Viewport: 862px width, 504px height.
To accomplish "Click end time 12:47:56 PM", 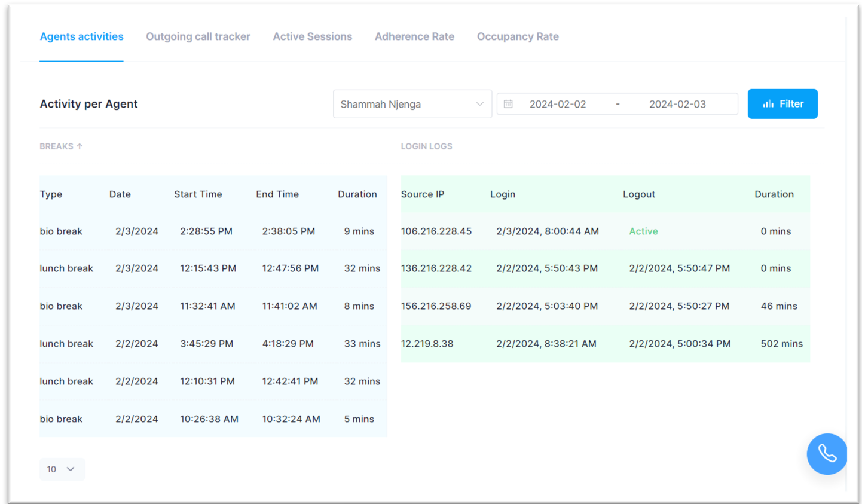I will click(x=290, y=268).
